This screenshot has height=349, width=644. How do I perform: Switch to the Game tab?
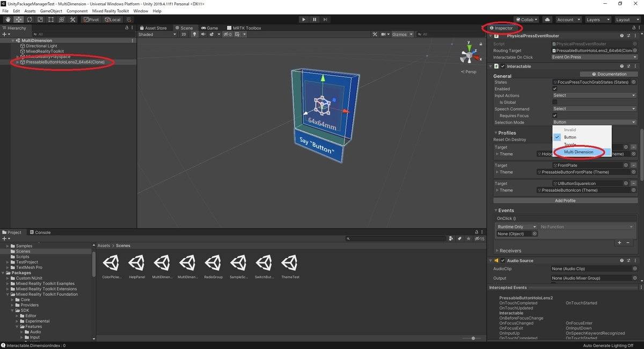pos(210,28)
